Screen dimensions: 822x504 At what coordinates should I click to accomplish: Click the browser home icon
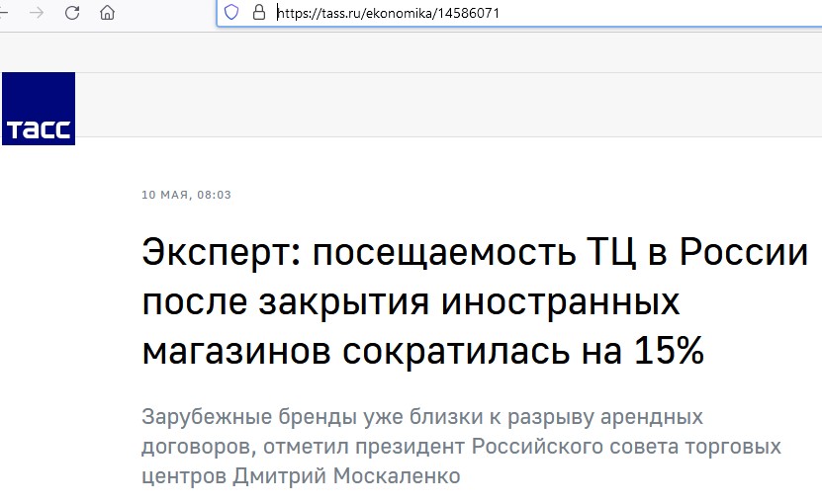click(x=107, y=13)
